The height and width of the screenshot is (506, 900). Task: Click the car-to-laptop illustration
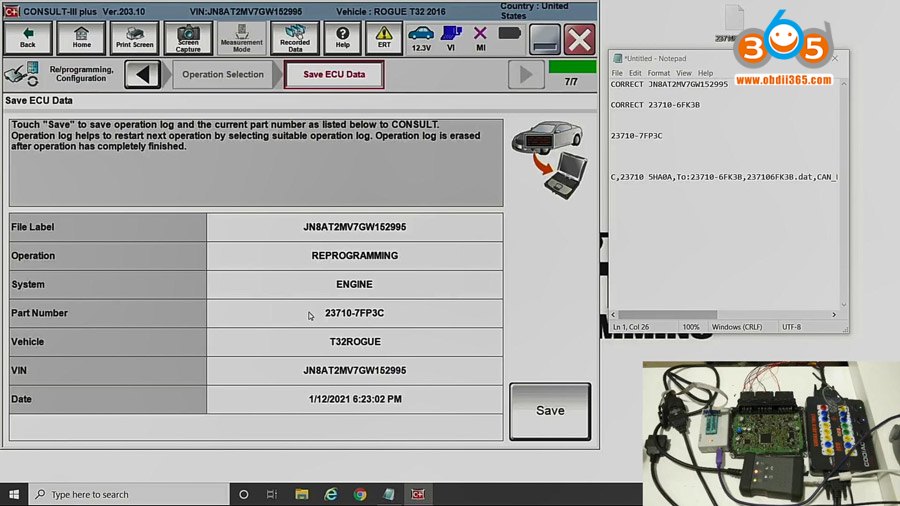(550, 159)
